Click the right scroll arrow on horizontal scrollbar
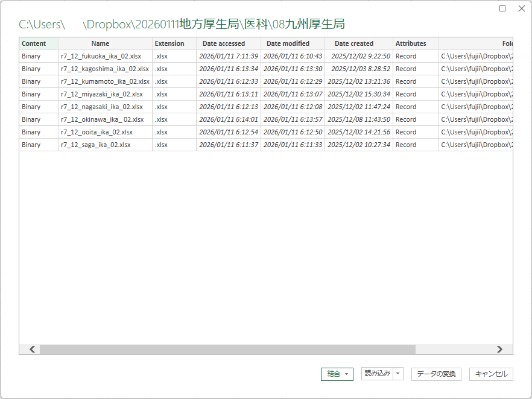Screen dimensions: 532x399 click(499, 349)
